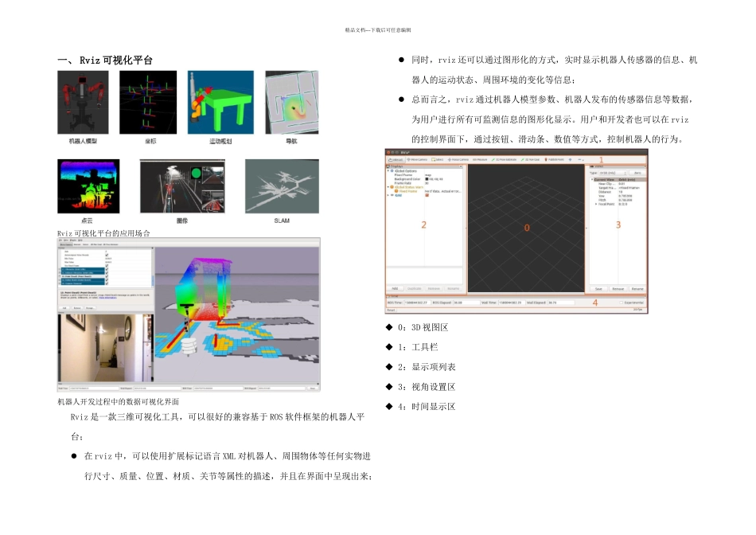Click the empty 3D grid view area
This screenshot has width=756, height=535.
(526, 228)
